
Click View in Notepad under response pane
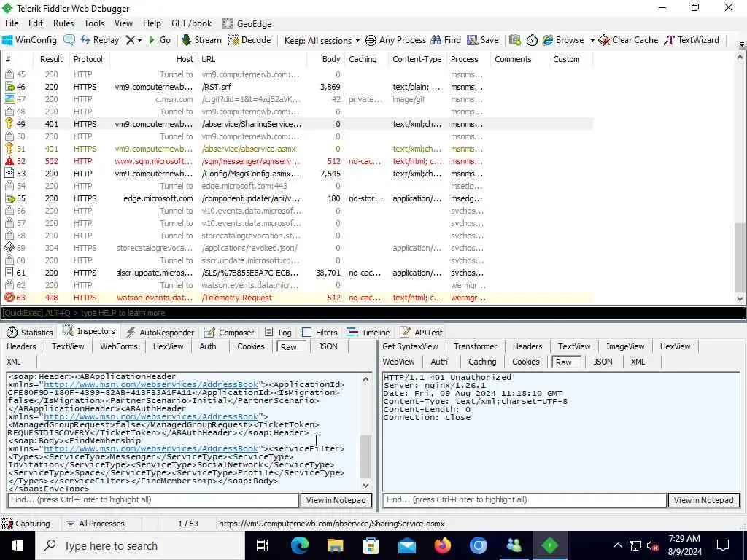704,500
